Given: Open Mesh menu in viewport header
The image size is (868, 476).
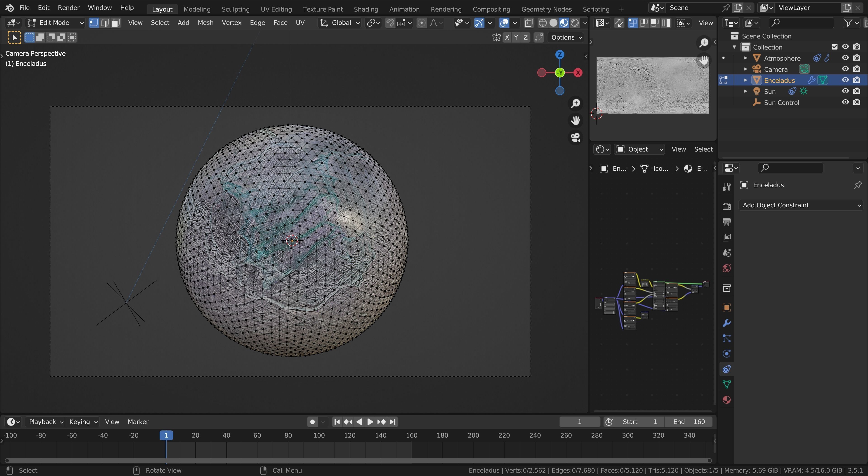Looking at the screenshot, I should pyautogui.click(x=205, y=23).
